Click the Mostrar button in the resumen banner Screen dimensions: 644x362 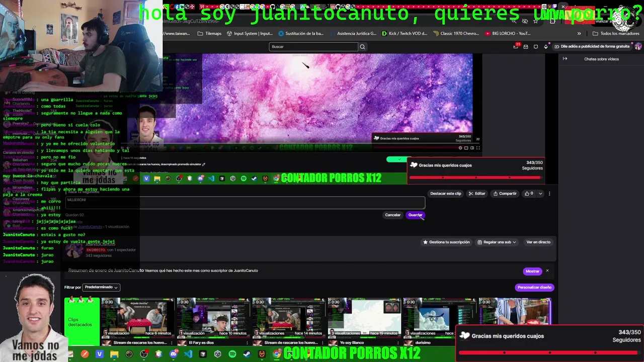[532, 271]
